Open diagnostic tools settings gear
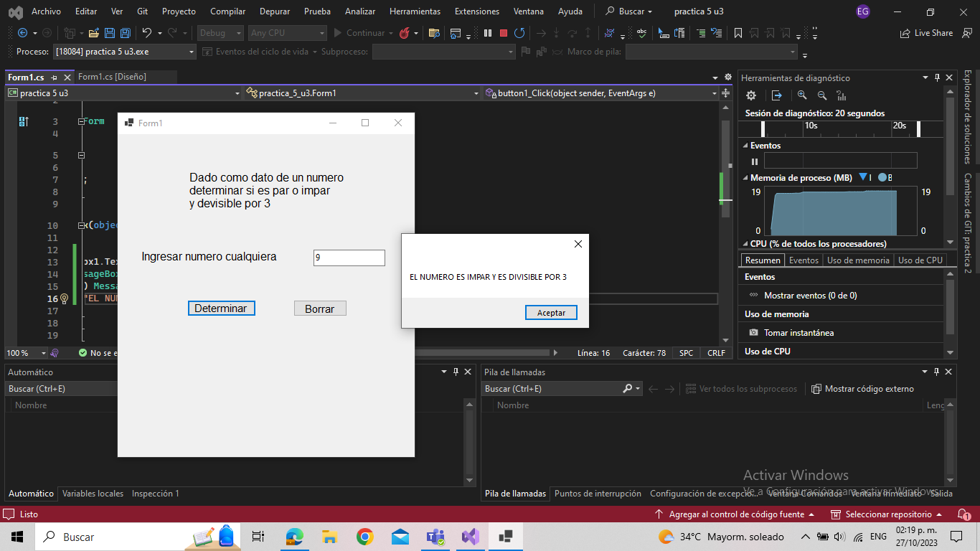 click(751, 95)
